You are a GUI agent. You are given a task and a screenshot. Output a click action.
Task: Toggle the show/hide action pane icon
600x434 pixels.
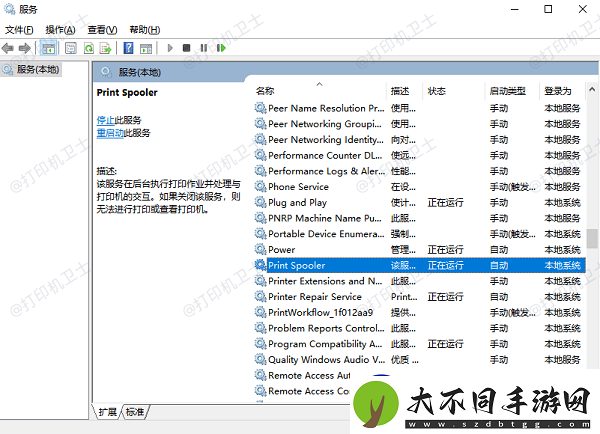(146, 48)
